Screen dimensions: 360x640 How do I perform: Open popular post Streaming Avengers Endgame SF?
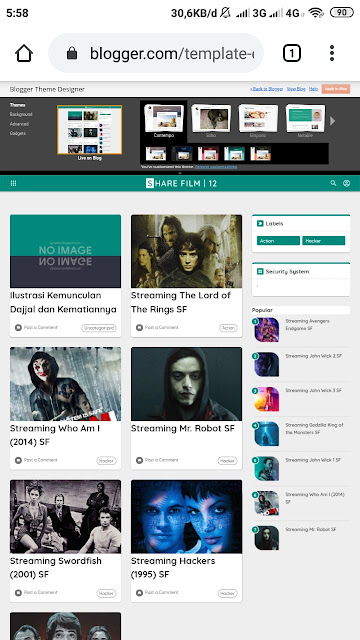[x=307, y=324]
